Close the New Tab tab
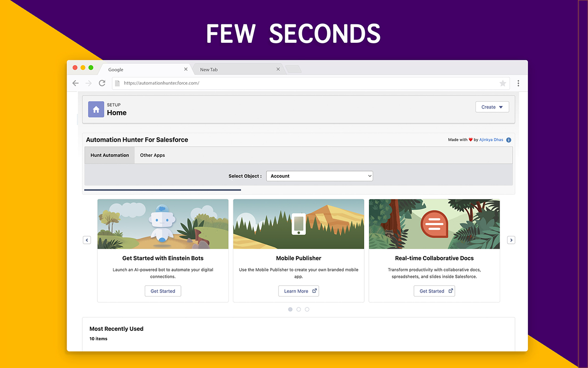This screenshot has width=588, height=368. [x=278, y=69]
